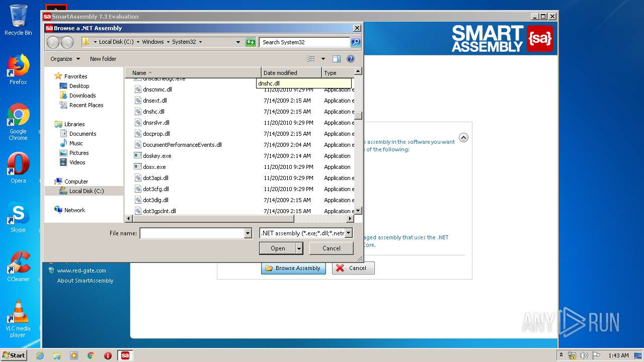Open the Organize dropdown menu
This screenshot has width=644, height=362.
[x=65, y=59]
